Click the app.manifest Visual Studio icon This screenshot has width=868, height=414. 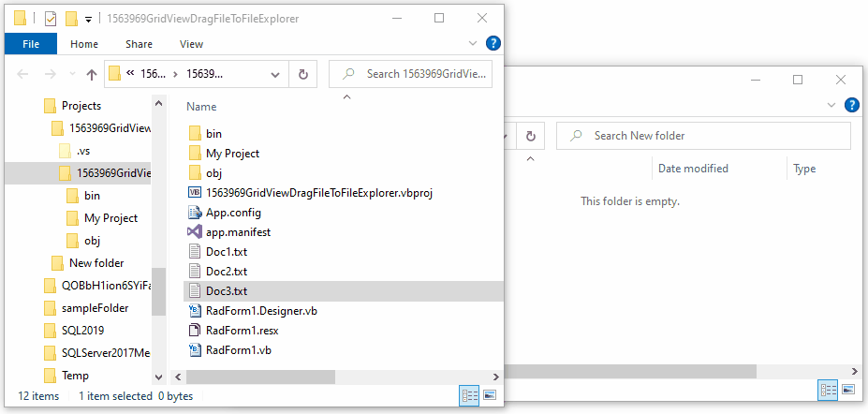click(195, 231)
